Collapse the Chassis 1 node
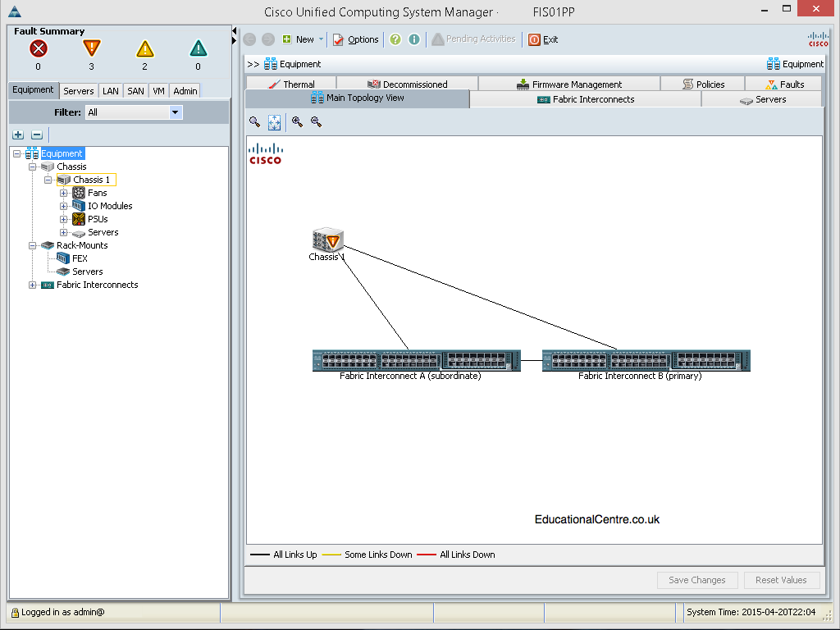The image size is (840, 630). coord(48,180)
